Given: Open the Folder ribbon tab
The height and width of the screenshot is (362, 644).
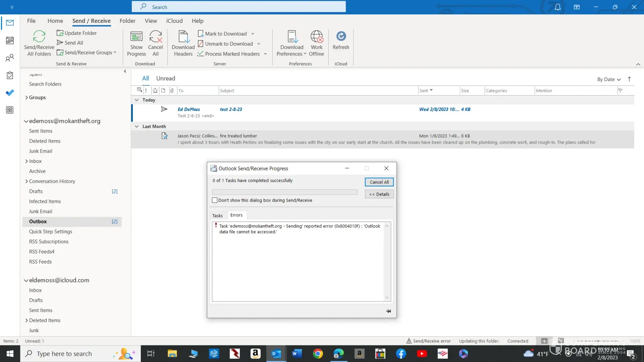Looking at the screenshot, I should pos(127,21).
